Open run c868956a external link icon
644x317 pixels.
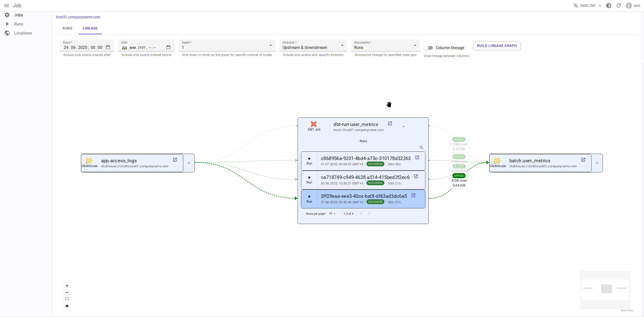[x=417, y=157]
